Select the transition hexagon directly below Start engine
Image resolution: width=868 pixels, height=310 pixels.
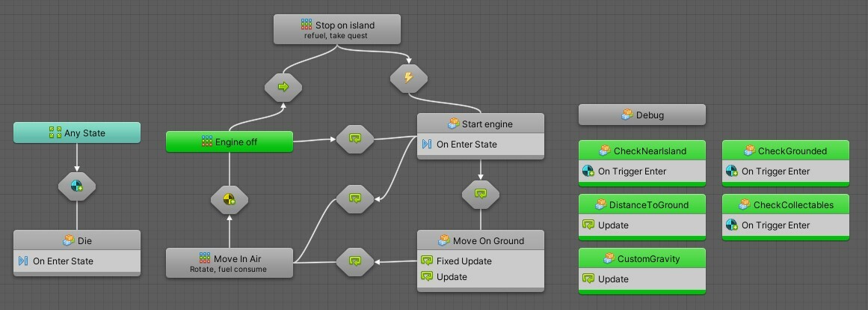(x=480, y=194)
